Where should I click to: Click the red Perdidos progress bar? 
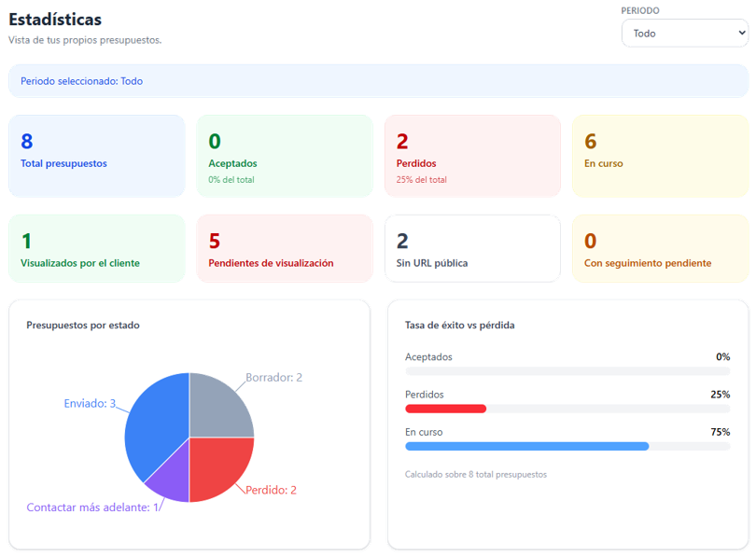tap(446, 409)
